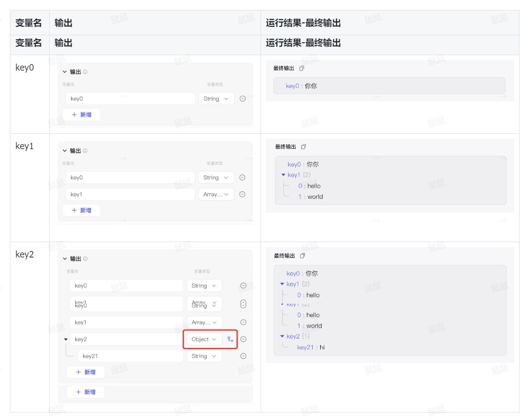Delete the key1 Array variable above the key2 Object field
This screenshot has height=420, width=529.
tap(243, 322)
